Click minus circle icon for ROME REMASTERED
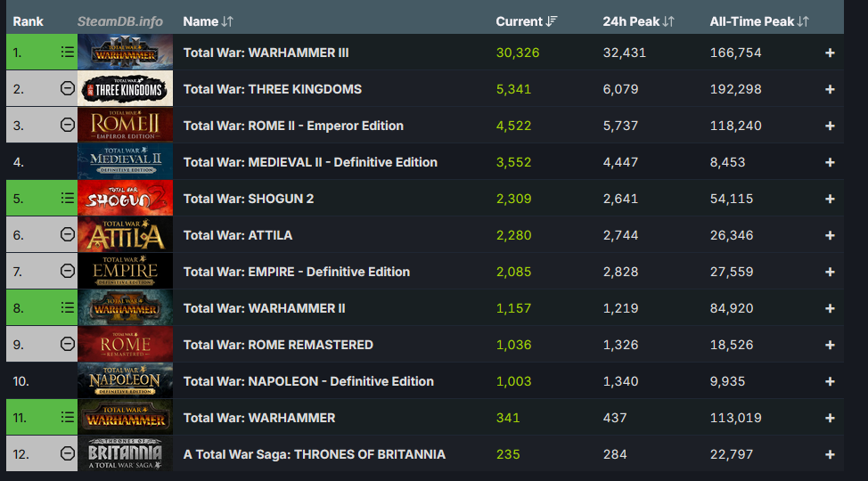Screen dimensions: 868x481 tap(68, 344)
